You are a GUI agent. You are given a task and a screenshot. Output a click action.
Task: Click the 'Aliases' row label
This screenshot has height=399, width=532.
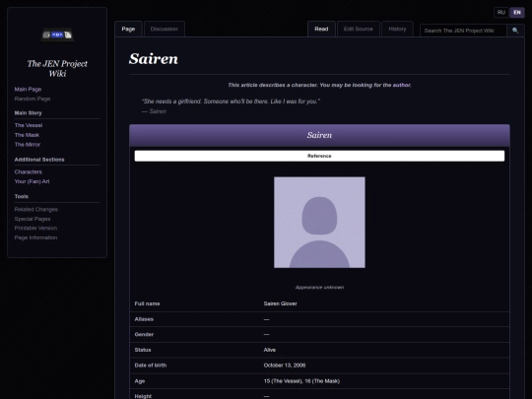144,319
